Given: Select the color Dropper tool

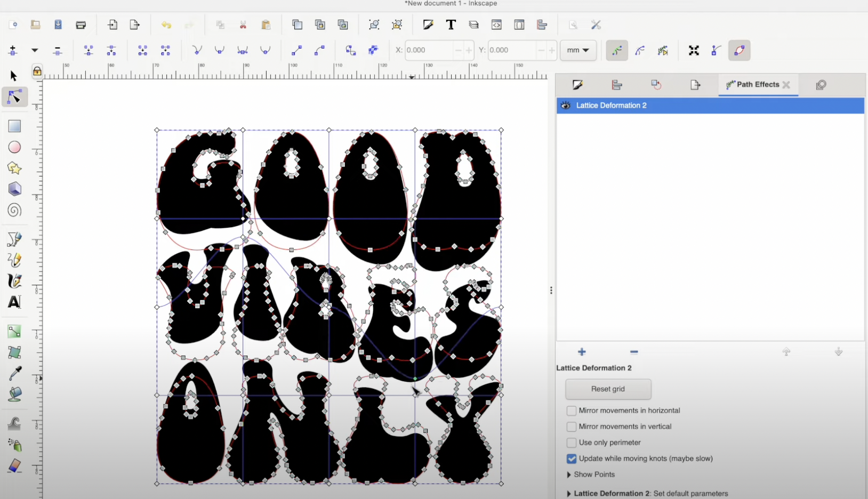Looking at the screenshot, I should click(x=14, y=373).
